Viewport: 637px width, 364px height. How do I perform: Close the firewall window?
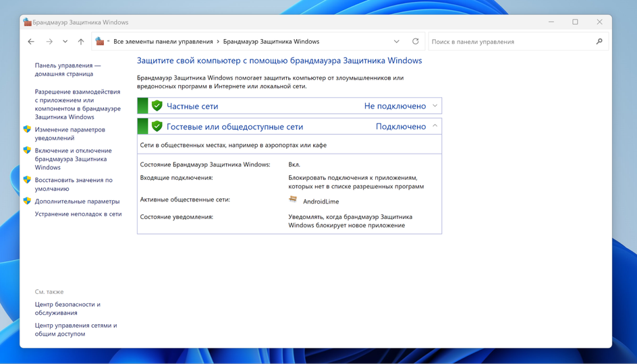pos(600,22)
